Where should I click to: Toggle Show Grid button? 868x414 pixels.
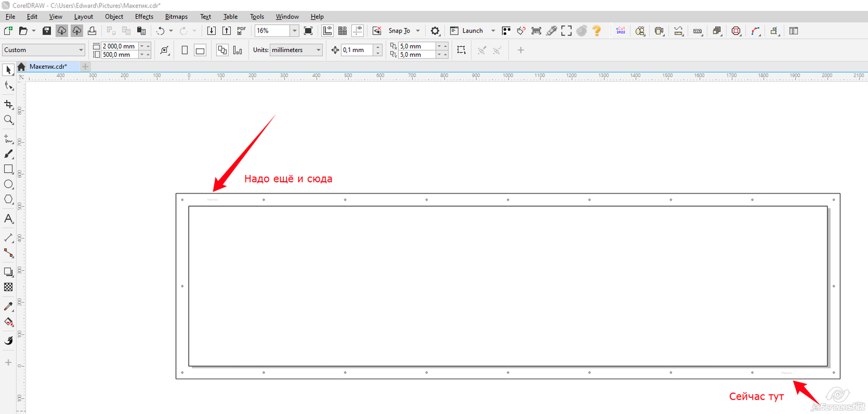[343, 31]
